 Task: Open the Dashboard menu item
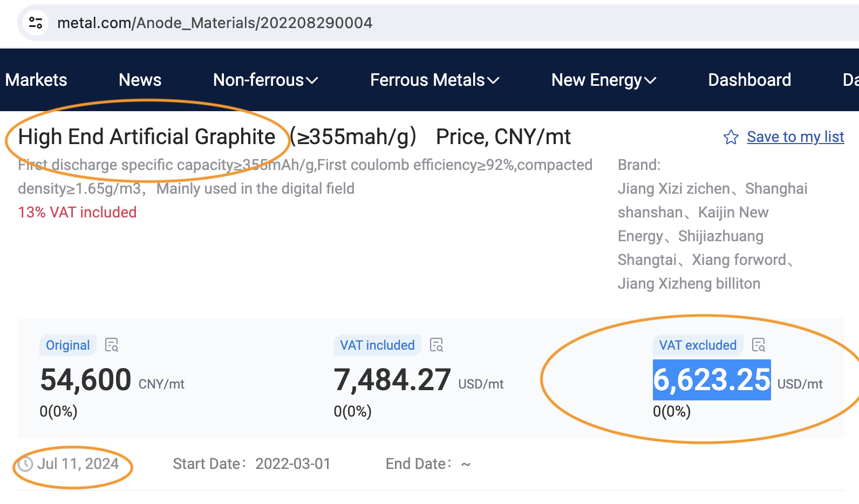[x=749, y=80]
